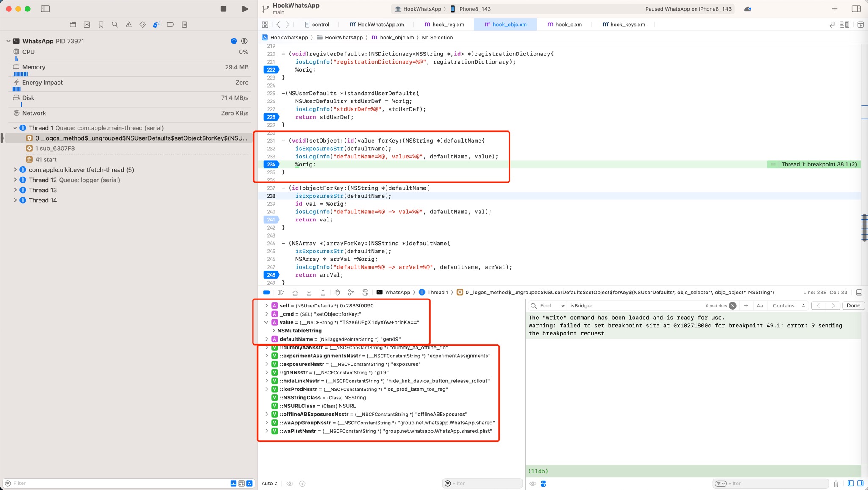Open the report navigator
This screenshot has width=868, height=490.
click(184, 25)
